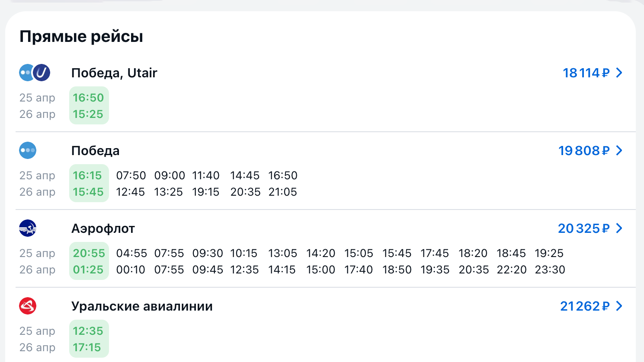644x362 pixels.
Task: Open the 21 262 ₽ Уральские авиалинии arrow
Action: (619, 306)
